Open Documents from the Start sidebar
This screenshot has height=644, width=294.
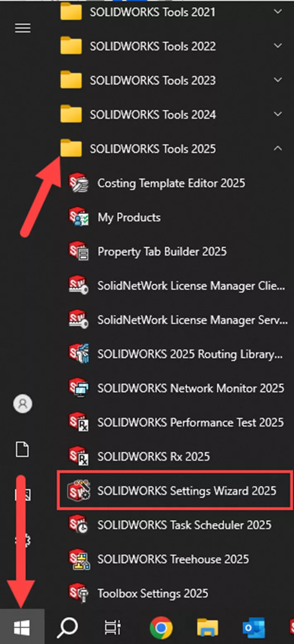(x=23, y=450)
